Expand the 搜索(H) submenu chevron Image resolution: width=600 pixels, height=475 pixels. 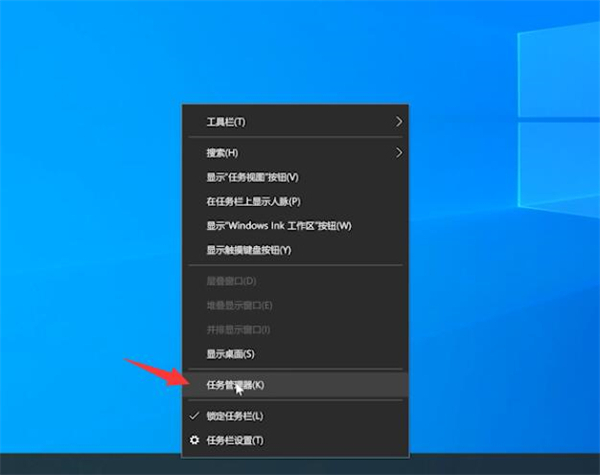399,153
